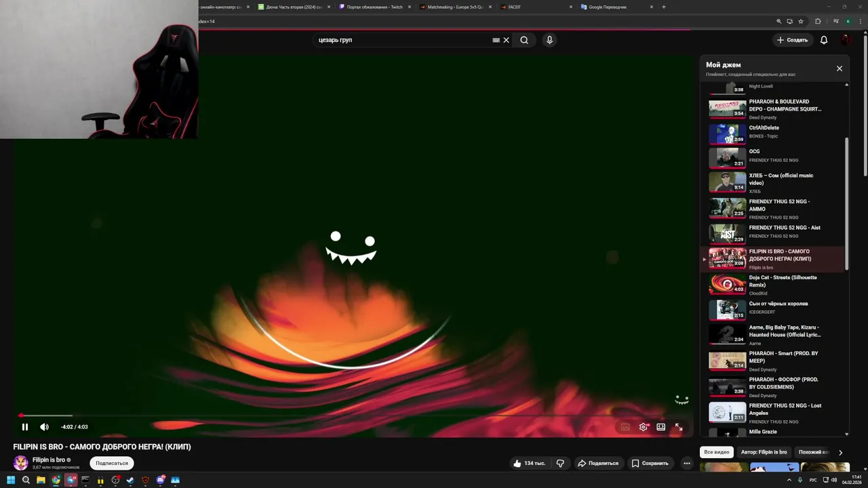Click the search magnifier button
This screenshot has height=488, width=868.
coord(524,40)
